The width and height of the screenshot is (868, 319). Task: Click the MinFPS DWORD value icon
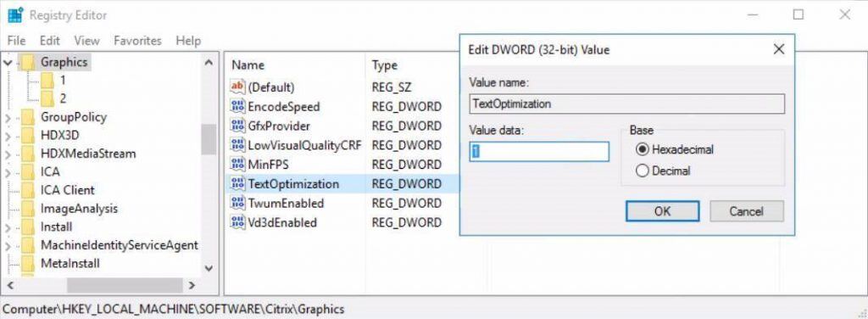pos(237,165)
